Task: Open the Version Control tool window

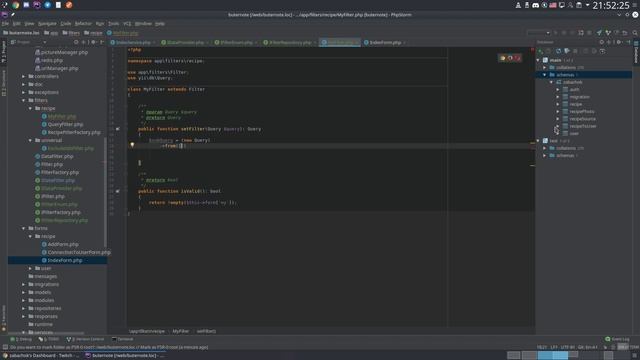Action: [x=85, y=339]
